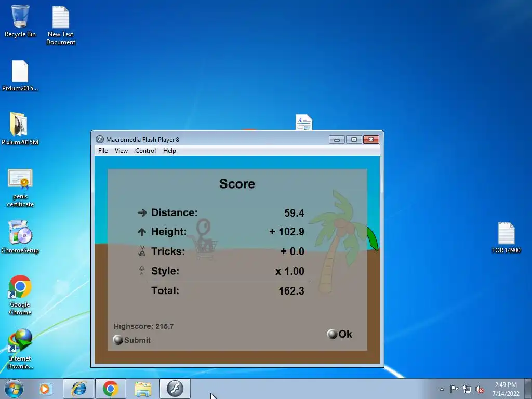This screenshot has width=532, height=399.
Task: Show hidden system tray icons
Action: pyautogui.click(x=442, y=389)
